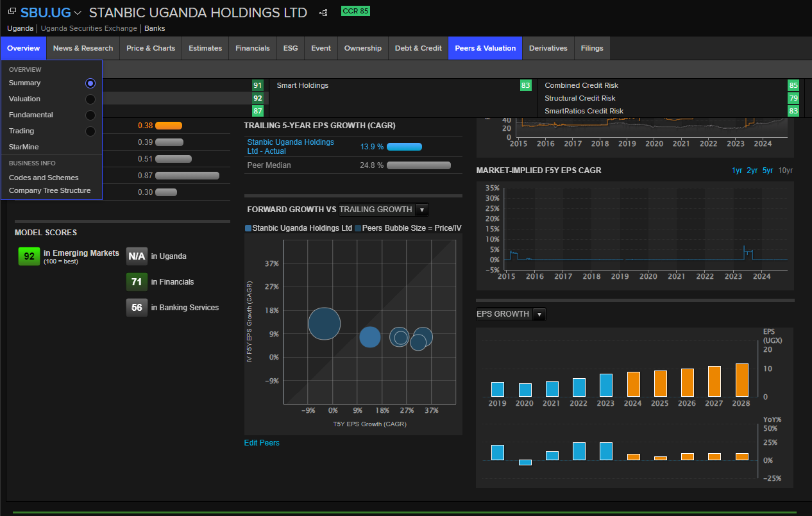Image resolution: width=812 pixels, height=516 pixels.
Task: Open the Debt & Credit tab
Action: pos(418,48)
